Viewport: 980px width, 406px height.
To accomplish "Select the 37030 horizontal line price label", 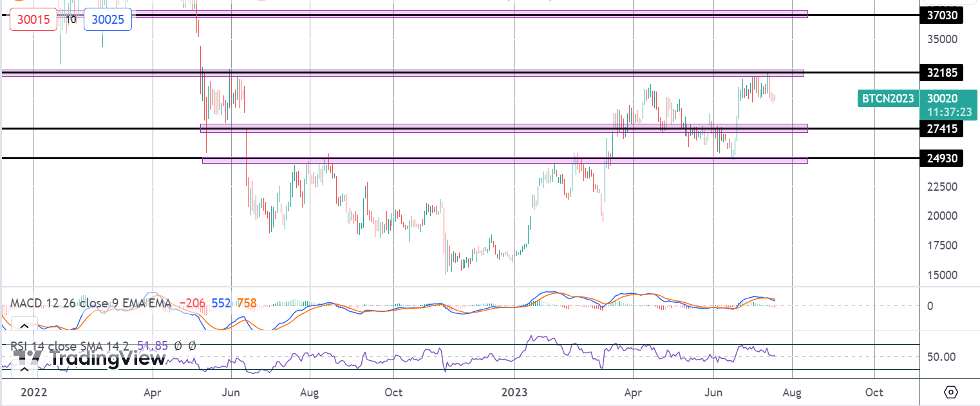I will (942, 15).
